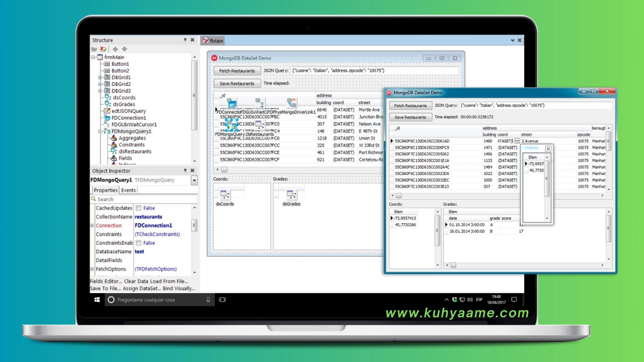Click Save Restaurants in the running demo window
The image size is (644, 362).
tap(411, 117)
